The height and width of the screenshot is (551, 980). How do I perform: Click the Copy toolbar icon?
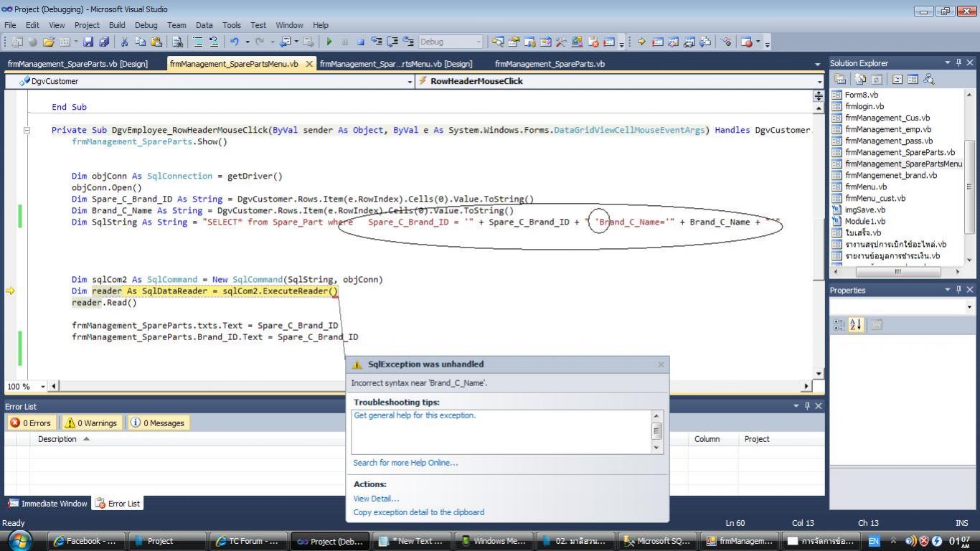pos(141,42)
